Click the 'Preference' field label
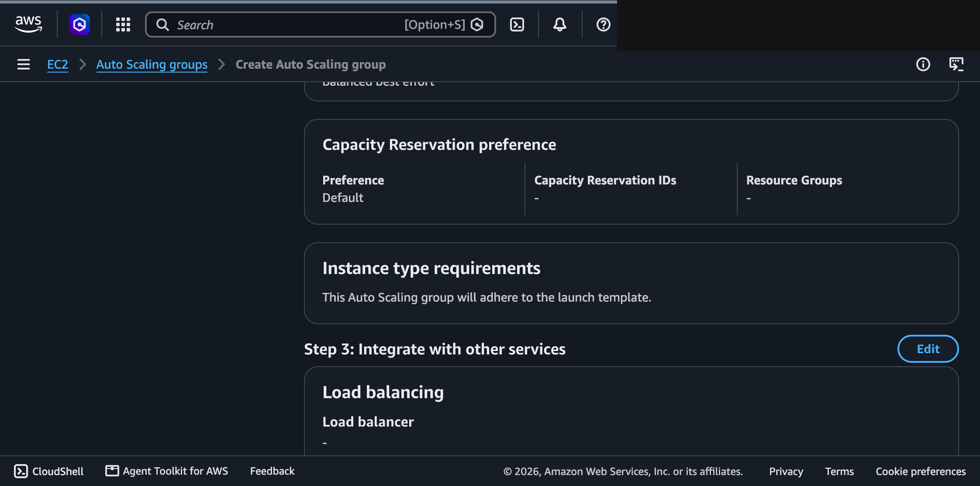Viewport: 980px width, 486px height. pos(353,180)
